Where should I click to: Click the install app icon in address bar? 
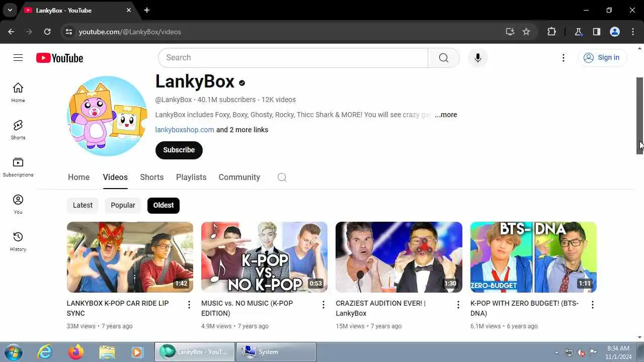[510, 32]
